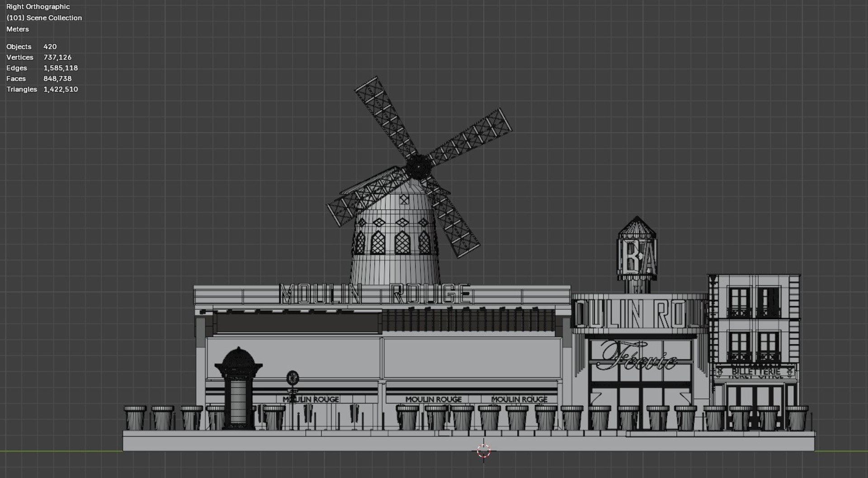Click the "Faces" statistics label
The height and width of the screenshot is (478, 868).
16,79
